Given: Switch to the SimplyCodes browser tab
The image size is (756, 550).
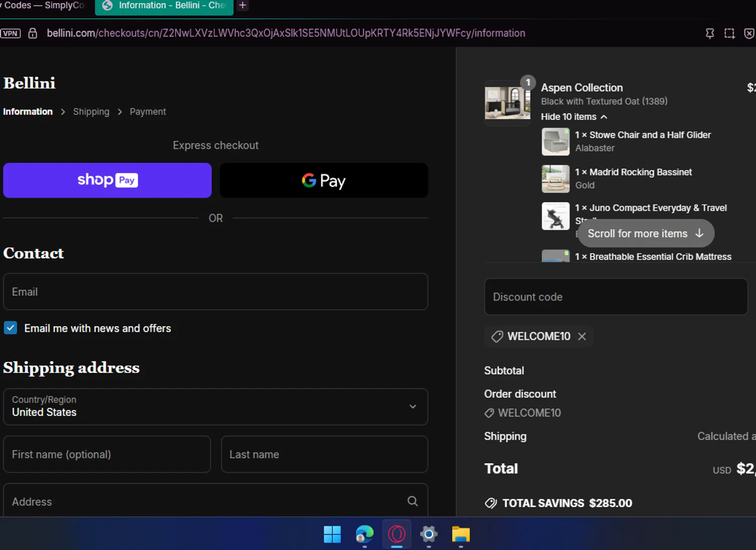Looking at the screenshot, I should [x=44, y=6].
